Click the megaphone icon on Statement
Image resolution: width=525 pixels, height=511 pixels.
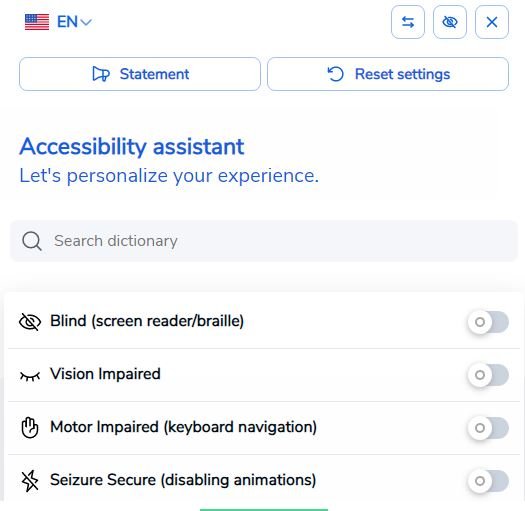tap(101, 74)
